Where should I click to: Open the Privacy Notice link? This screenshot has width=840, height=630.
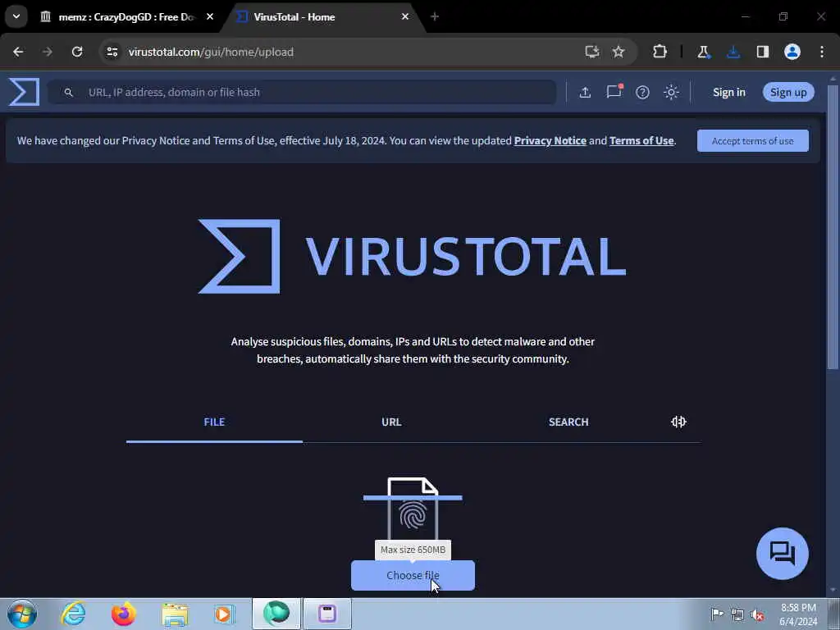[550, 141]
